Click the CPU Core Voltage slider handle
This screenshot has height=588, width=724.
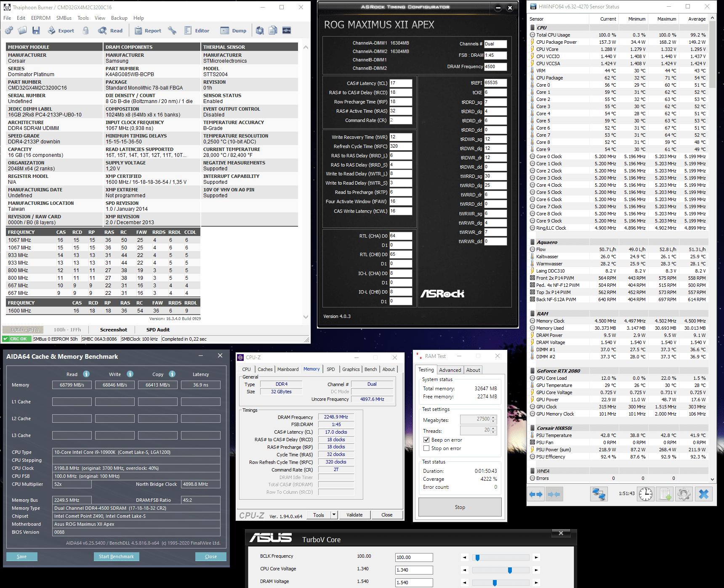[x=510, y=570]
